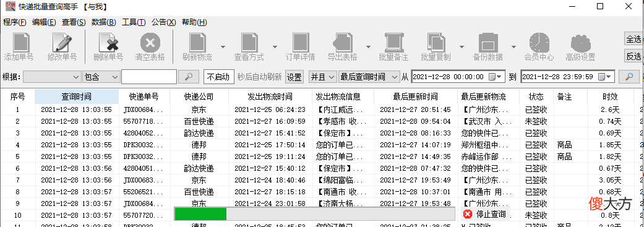
Task: Click the keyword search input field
Action: pyautogui.click(x=149, y=77)
